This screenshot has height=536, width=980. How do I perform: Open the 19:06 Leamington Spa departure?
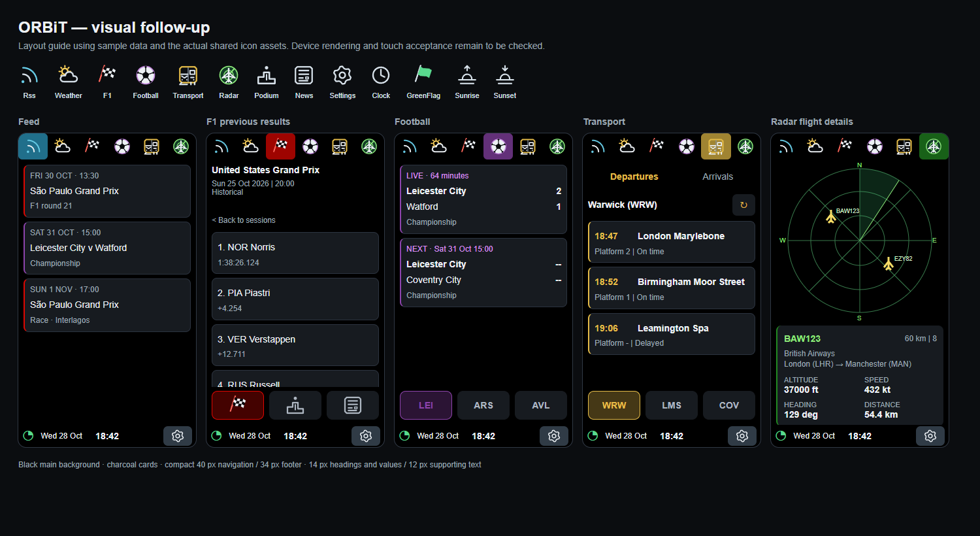coord(672,334)
